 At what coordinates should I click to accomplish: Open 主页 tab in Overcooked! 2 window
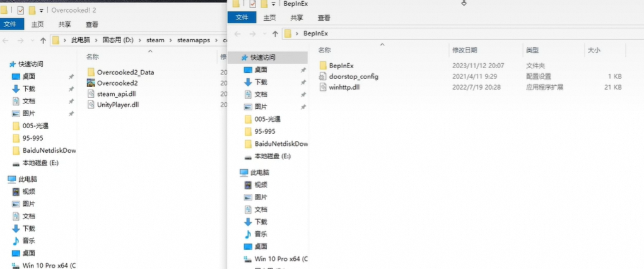coord(37,24)
